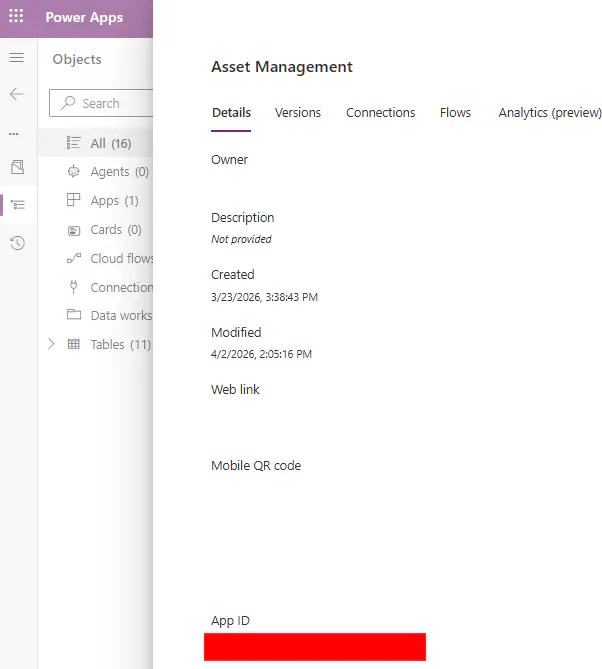The width and height of the screenshot is (602, 669).
Task: Click the Tables grid icon
Action: tap(74, 344)
